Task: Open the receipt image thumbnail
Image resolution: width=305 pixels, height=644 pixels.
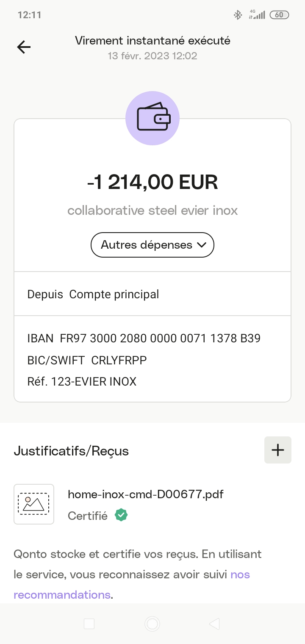Action: (34, 504)
